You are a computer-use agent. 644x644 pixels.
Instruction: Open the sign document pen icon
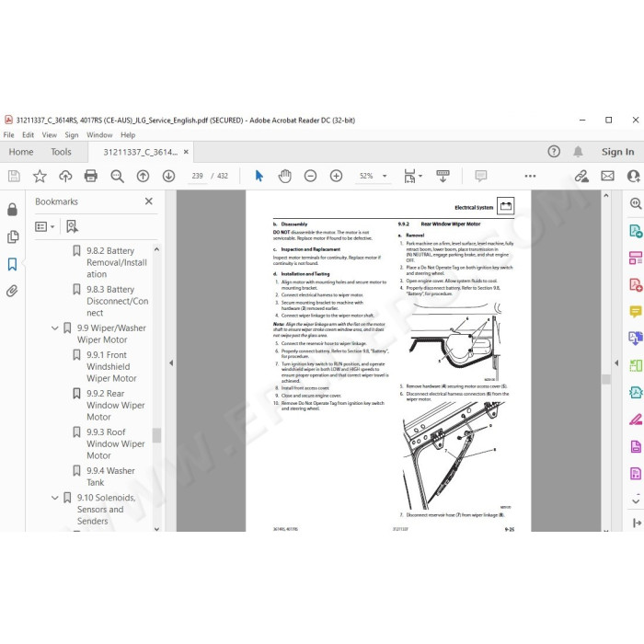click(581, 177)
